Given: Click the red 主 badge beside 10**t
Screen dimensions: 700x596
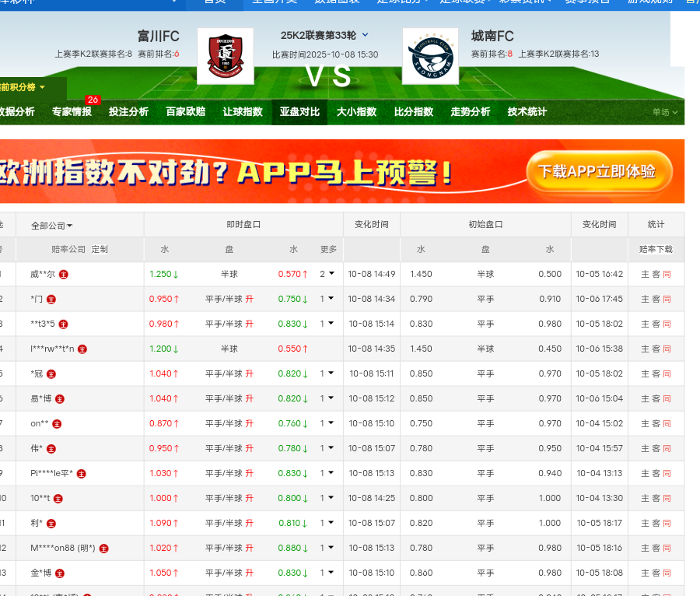Looking at the screenshot, I should pos(58,499).
